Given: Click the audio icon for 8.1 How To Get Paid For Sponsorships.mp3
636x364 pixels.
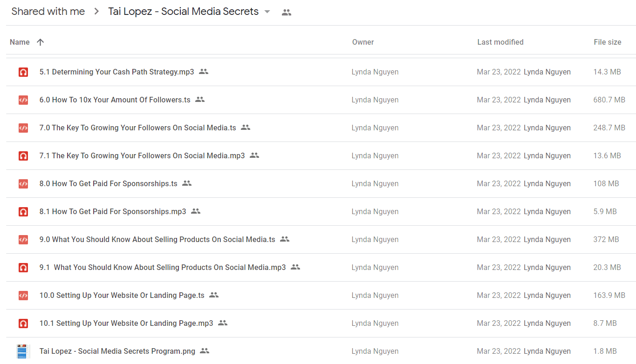Looking at the screenshot, I should click(x=23, y=211).
